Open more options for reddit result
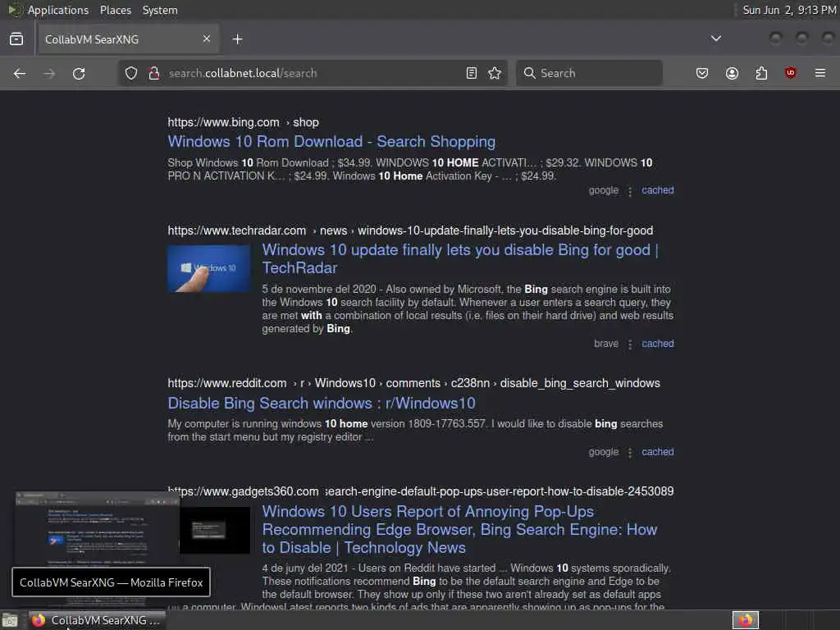Viewport: 840px width, 630px height. point(630,453)
